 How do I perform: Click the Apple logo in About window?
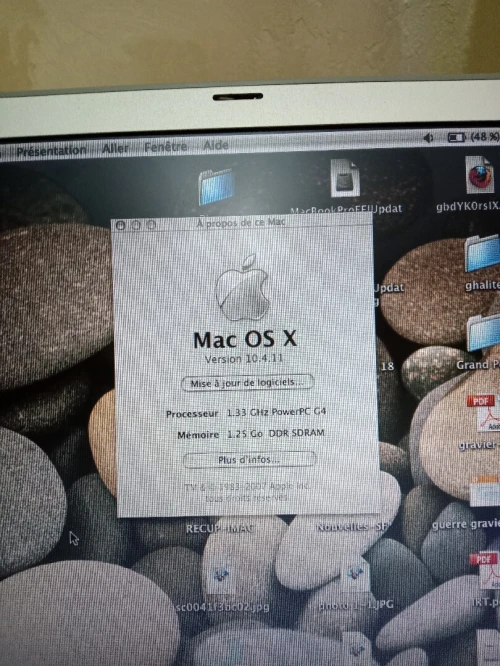243,288
